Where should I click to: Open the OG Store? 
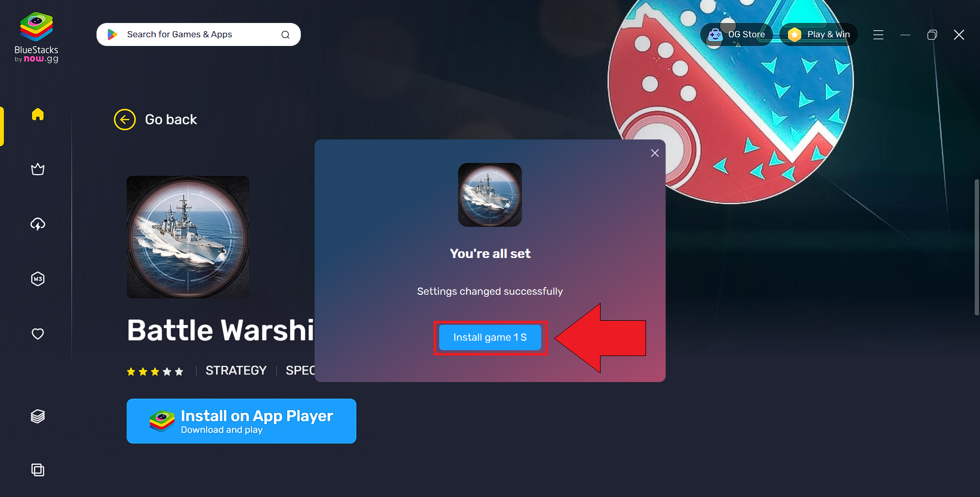point(736,35)
